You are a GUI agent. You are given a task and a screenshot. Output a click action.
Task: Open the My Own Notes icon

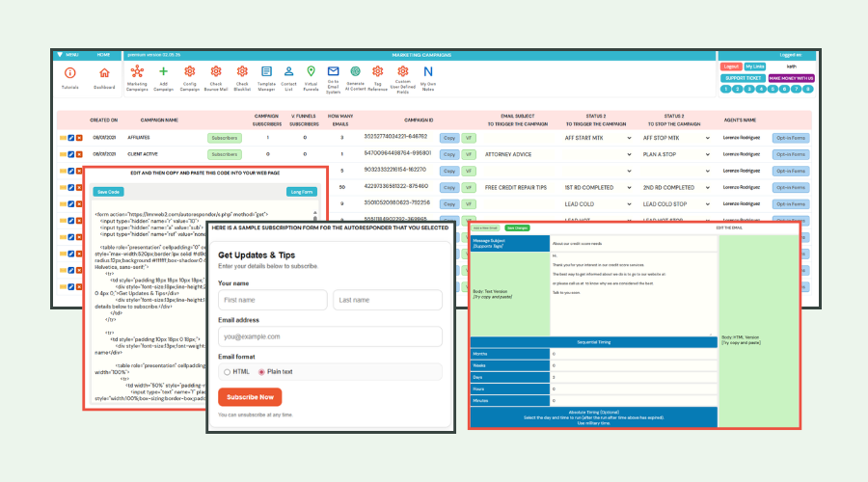428,71
